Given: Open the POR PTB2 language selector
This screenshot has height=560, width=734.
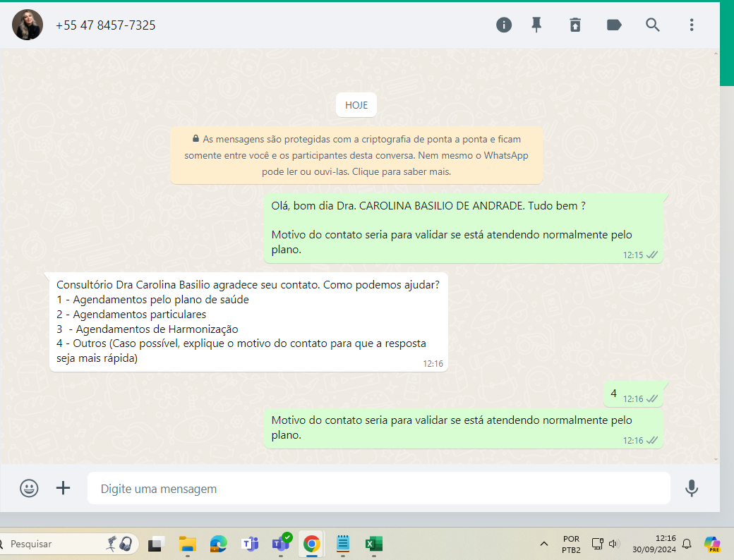Looking at the screenshot, I should [x=571, y=544].
